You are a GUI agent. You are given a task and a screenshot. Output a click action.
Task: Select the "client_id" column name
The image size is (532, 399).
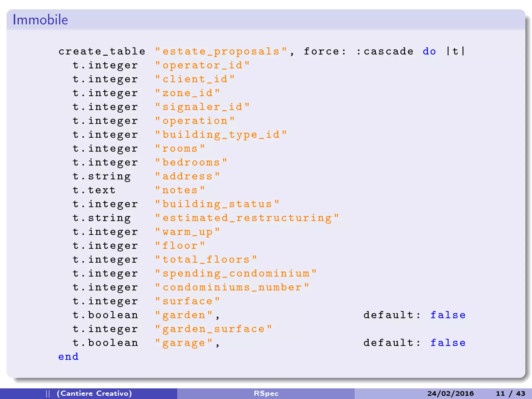pos(195,79)
